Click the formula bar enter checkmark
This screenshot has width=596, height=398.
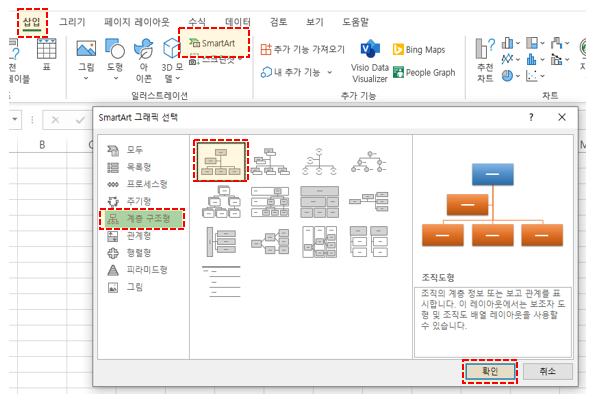[x=80, y=120]
